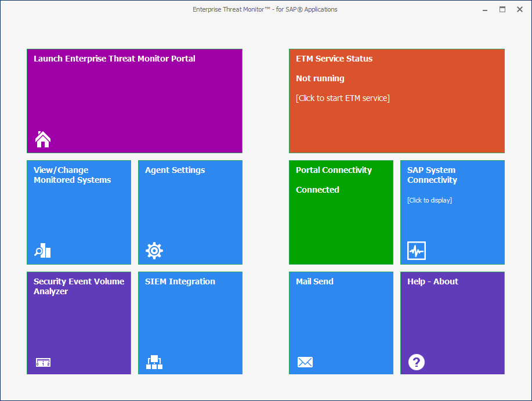Screen dimensions: 532x401
Task: Click the window title 'Enterprise Threat Monitor' text
Action: pyautogui.click(x=265, y=9)
